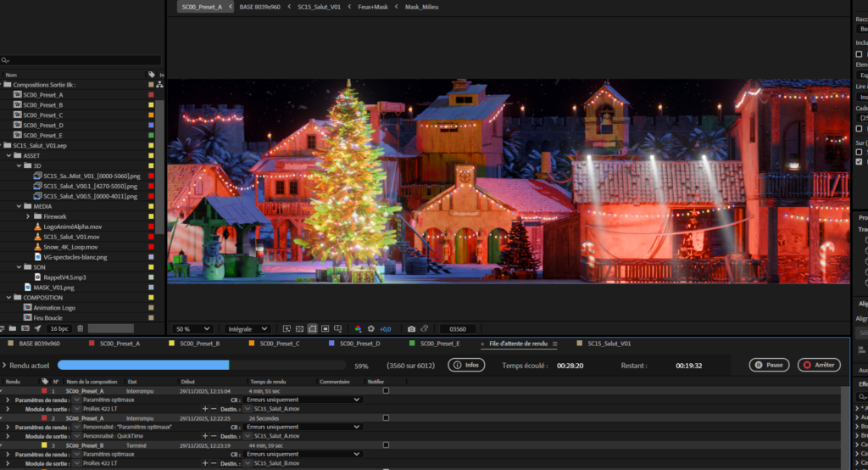Click the trash icon in Project panel
Viewport: 868px width, 470px height.
tap(80, 328)
